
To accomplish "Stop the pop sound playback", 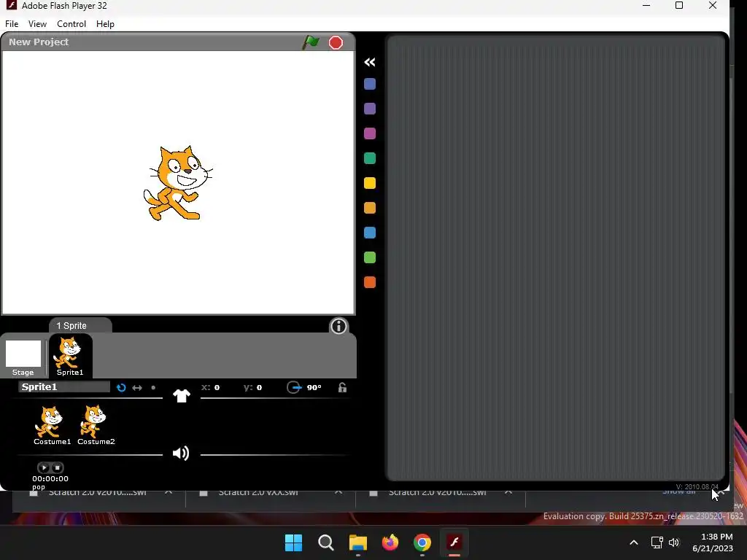I will tap(57, 467).
